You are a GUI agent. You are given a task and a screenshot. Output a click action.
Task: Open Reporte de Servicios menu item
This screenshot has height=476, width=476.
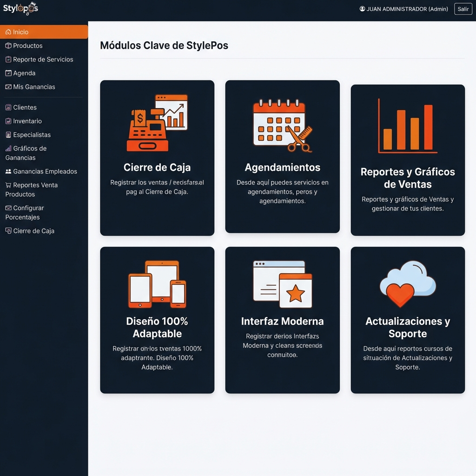coord(43,59)
